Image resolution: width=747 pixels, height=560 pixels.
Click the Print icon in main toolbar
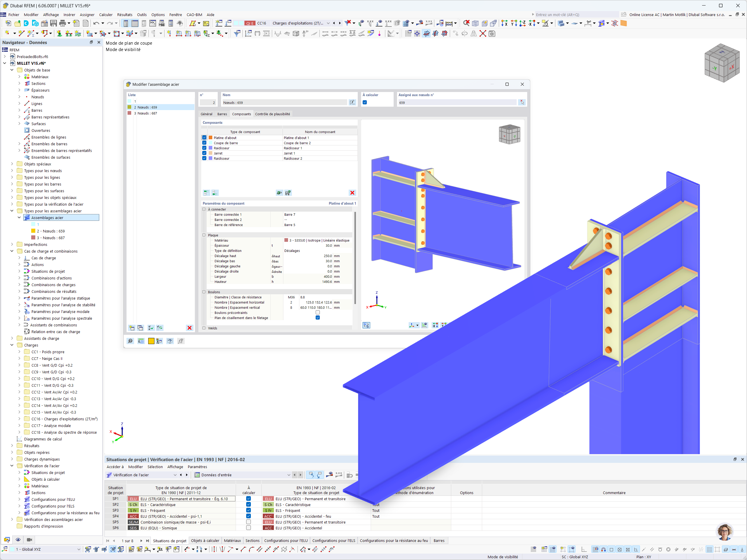[62, 23]
